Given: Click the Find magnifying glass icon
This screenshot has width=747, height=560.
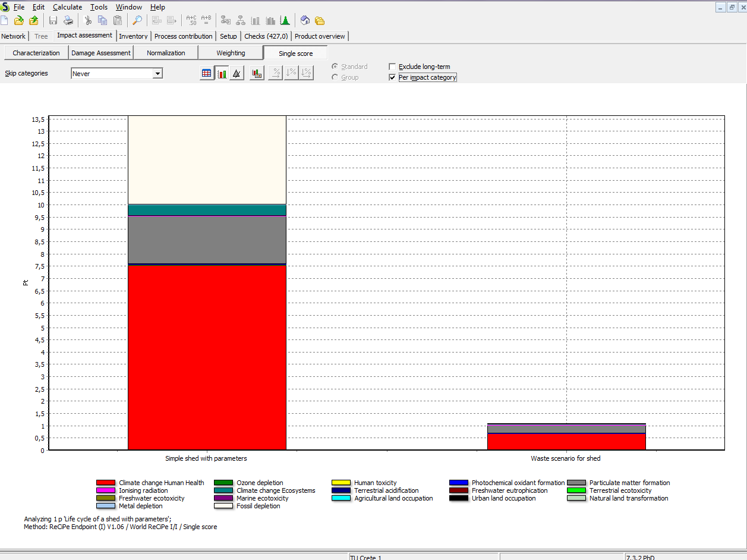Looking at the screenshot, I should point(137,21).
